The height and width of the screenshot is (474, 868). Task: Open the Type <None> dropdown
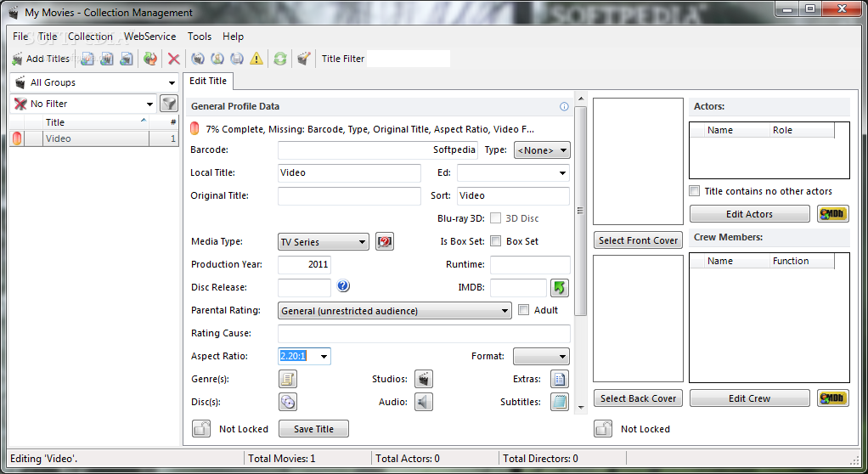point(542,150)
